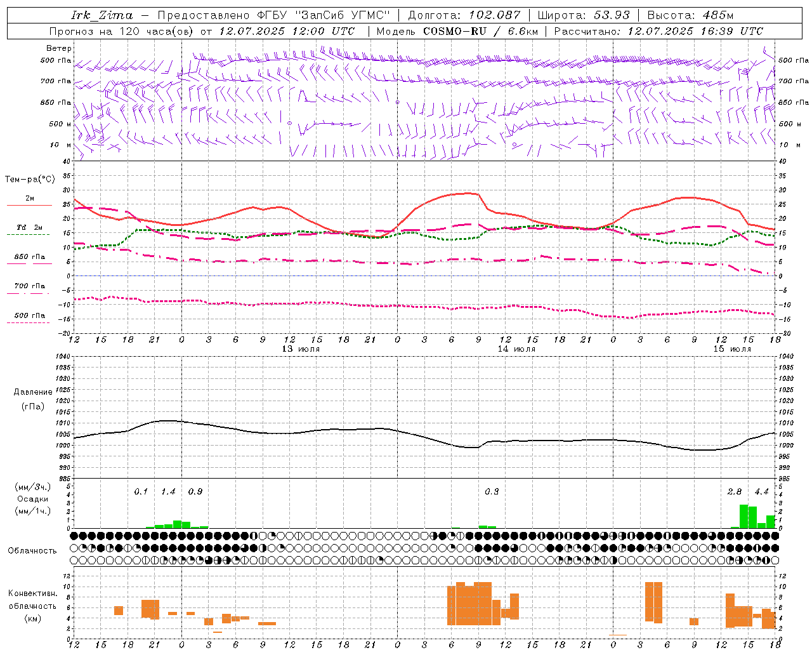Click the Конвективн. label
This screenshot has width=812, height=650.
pos(33,594)
